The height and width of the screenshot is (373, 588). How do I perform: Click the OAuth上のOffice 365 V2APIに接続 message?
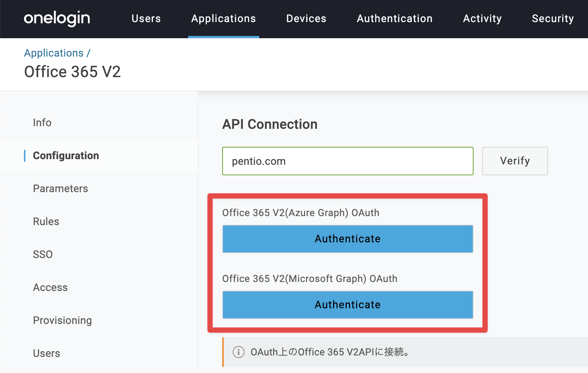click(x=330, y=352)
